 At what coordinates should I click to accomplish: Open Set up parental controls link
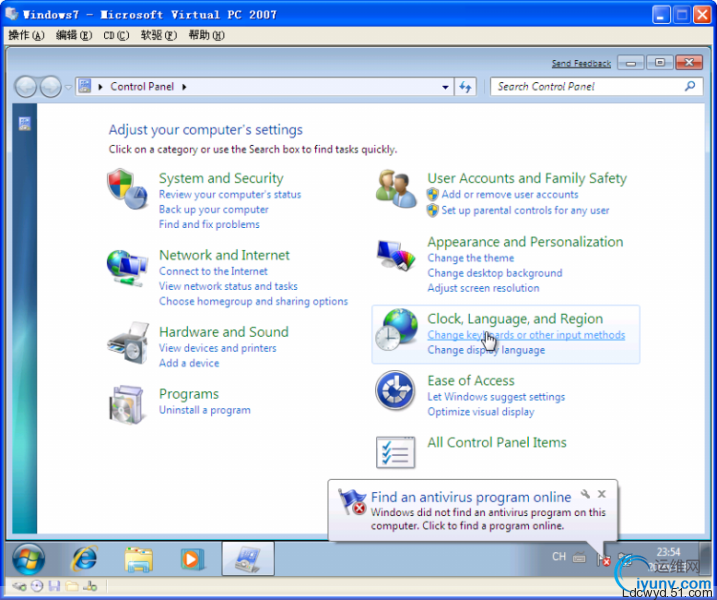point(525,210)
